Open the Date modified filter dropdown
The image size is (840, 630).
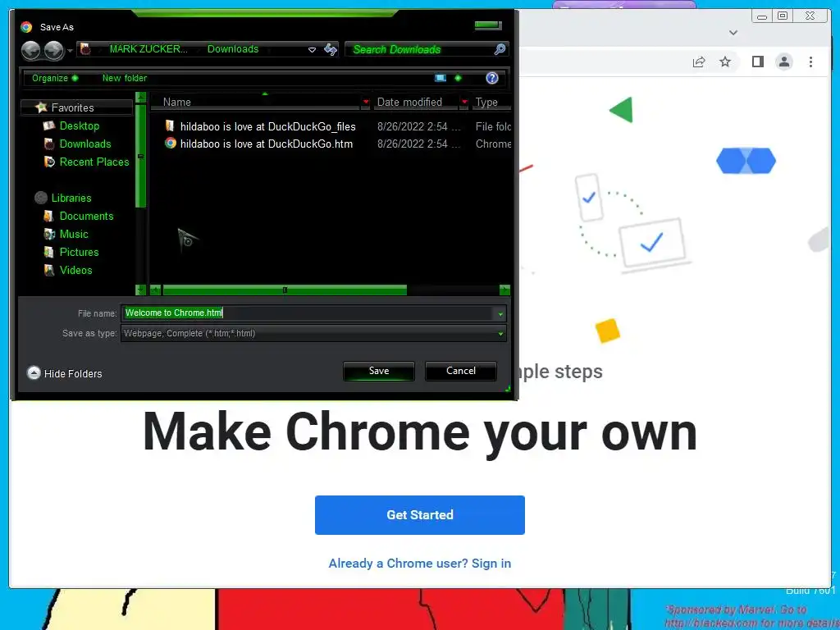coord(464,102)
